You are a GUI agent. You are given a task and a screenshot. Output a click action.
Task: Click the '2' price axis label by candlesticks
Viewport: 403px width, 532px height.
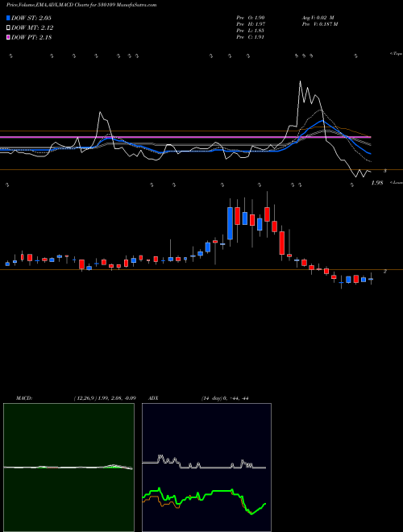click(x=385, y=272)
